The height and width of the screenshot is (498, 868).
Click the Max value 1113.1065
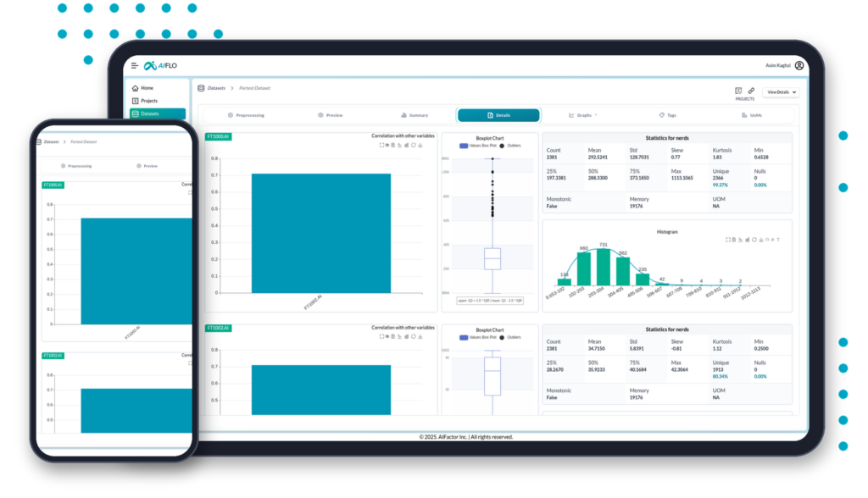pos(682,178)
